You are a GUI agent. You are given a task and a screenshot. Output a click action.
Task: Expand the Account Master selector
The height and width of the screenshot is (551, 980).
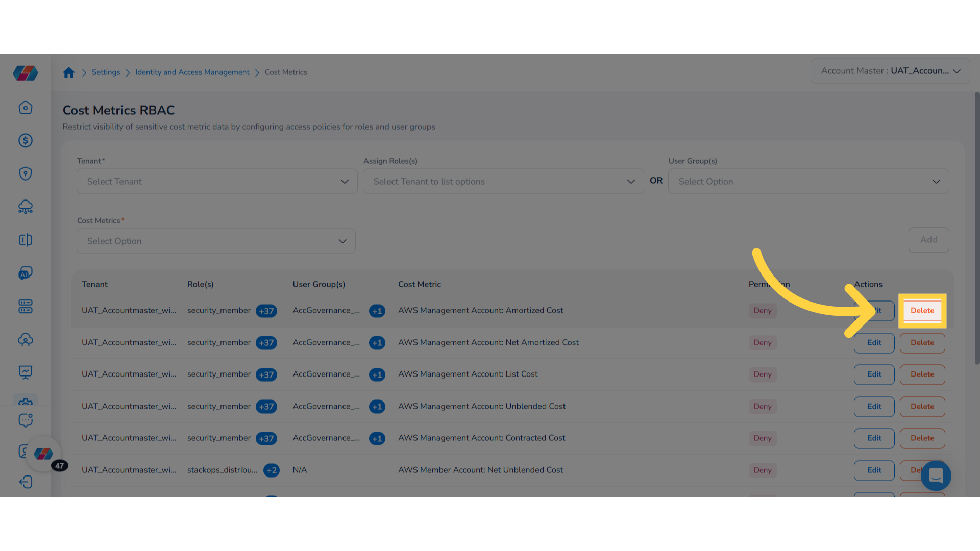tap(890, 71)
